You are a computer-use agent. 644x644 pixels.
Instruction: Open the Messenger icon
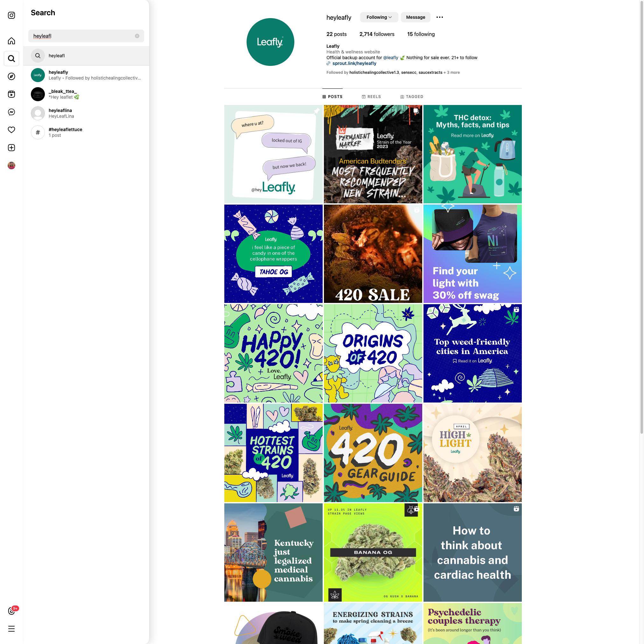(11, 112)
